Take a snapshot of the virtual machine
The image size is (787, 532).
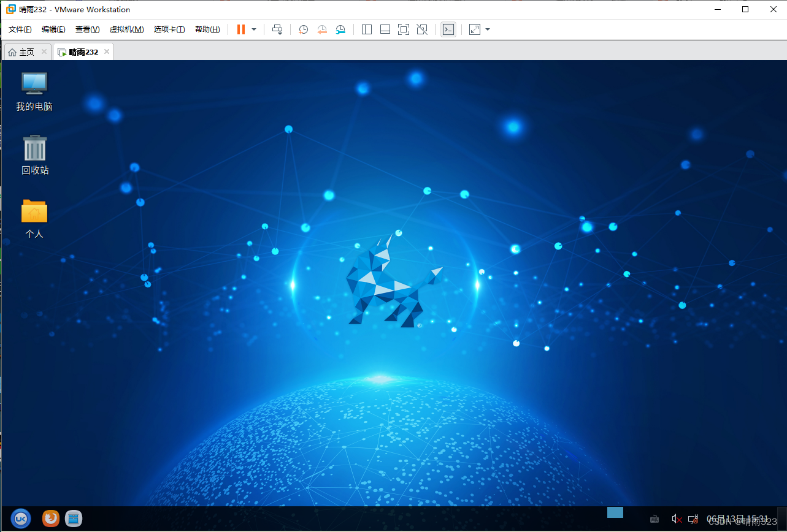[303, 29]
